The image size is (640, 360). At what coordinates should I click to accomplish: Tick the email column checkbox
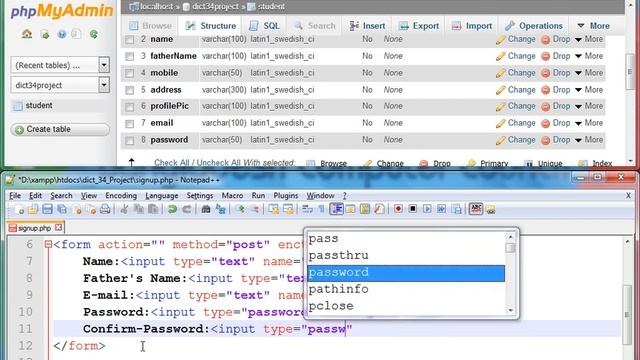click(129, 123)
